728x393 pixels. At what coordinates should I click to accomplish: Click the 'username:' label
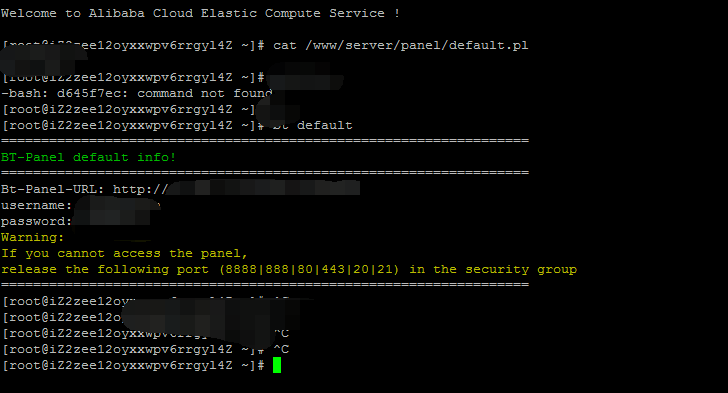point(36,205)
